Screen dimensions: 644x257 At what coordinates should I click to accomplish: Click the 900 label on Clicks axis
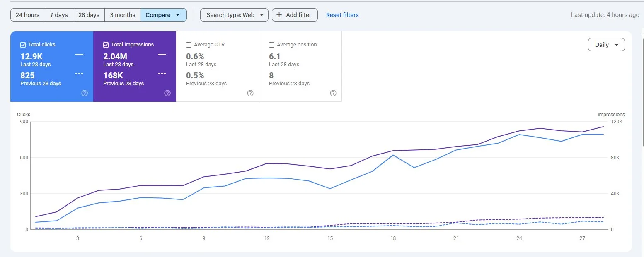tap(24, 122)
